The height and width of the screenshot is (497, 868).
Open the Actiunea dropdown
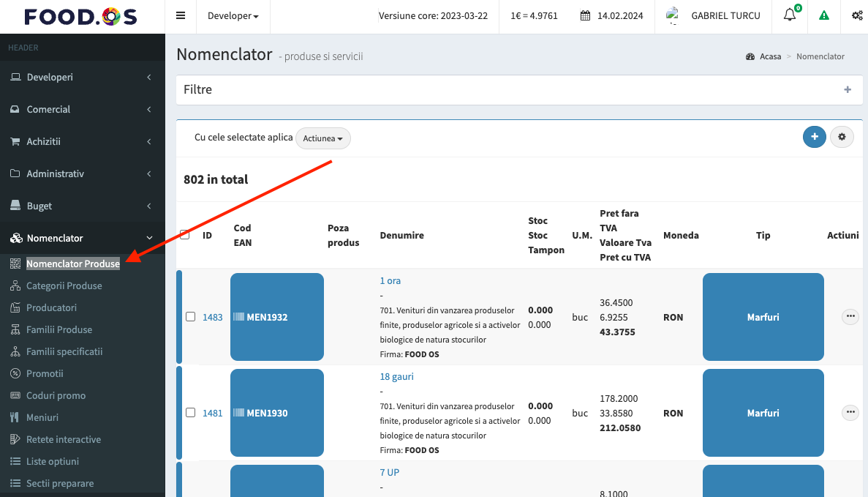click(x=322, y=138)
